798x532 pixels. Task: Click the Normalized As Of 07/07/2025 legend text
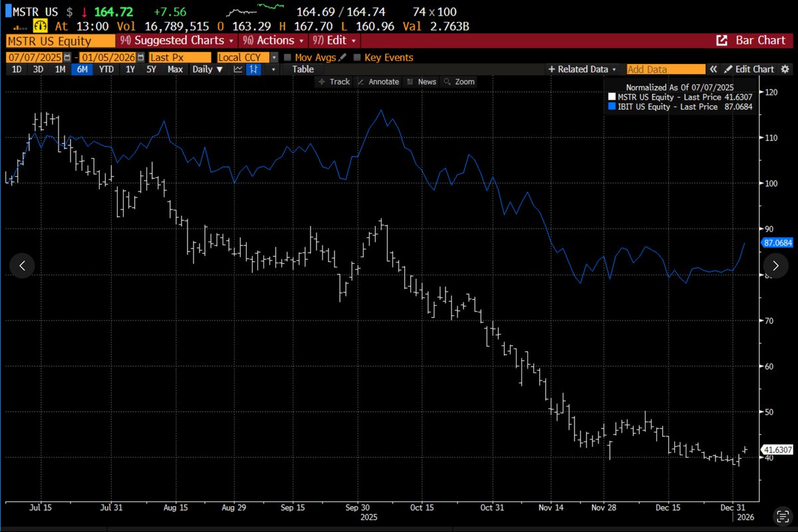pyautogui.click(x=680, y=88)
